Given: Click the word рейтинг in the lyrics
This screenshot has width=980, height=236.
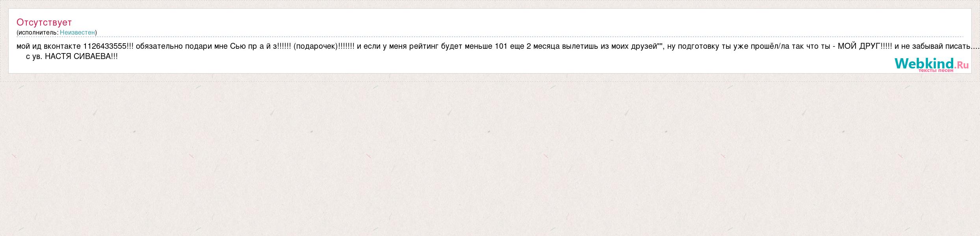Looking at the screenshot, I should pyautogui.click(x=424, y=46).
